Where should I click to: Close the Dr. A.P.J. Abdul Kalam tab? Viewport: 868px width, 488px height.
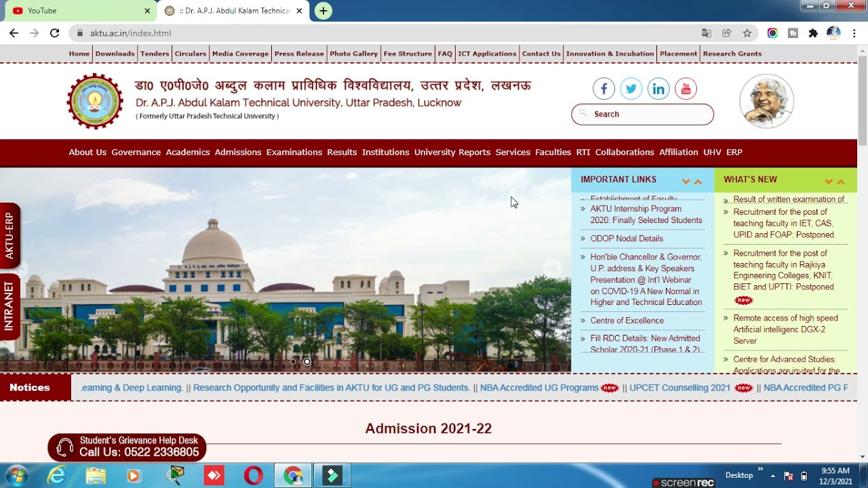[x=299, y=11]
